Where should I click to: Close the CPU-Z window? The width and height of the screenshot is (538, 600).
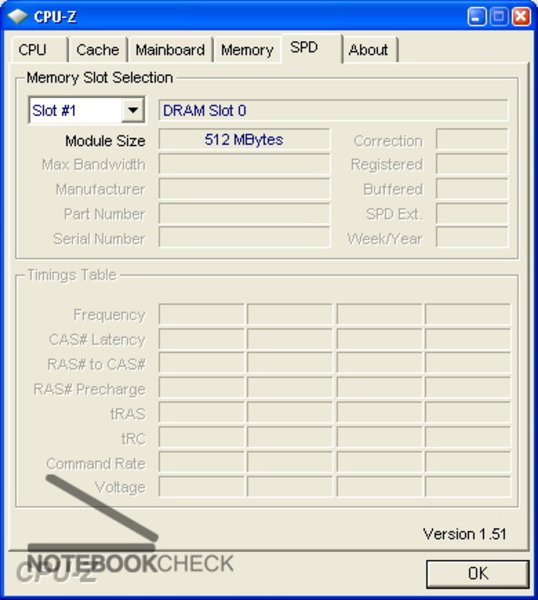click(521, 17)
